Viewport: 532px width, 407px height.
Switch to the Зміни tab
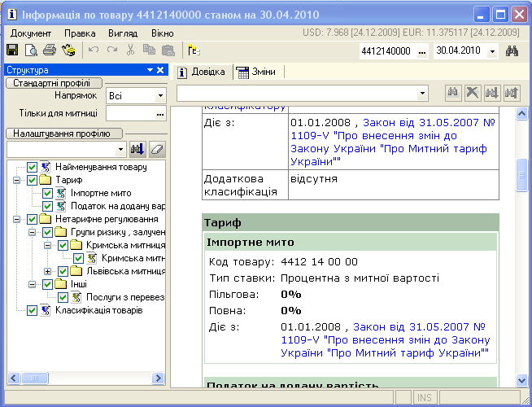point(256,72)
